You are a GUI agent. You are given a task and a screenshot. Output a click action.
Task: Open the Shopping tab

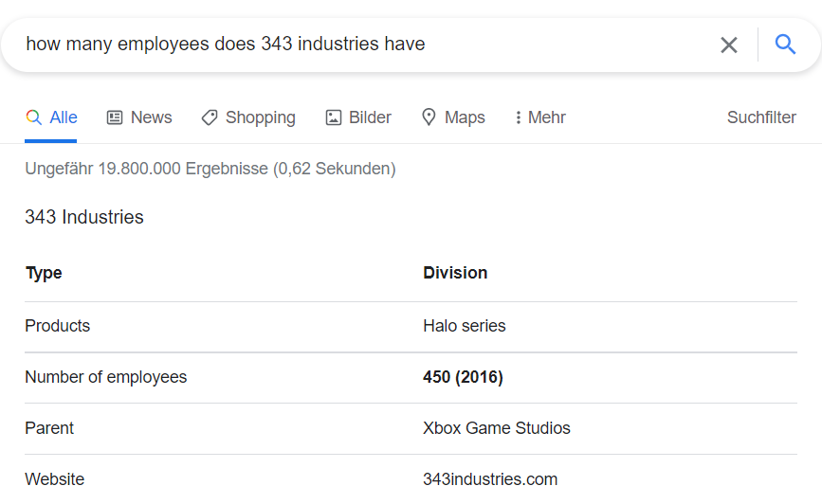tap(248, 117)
